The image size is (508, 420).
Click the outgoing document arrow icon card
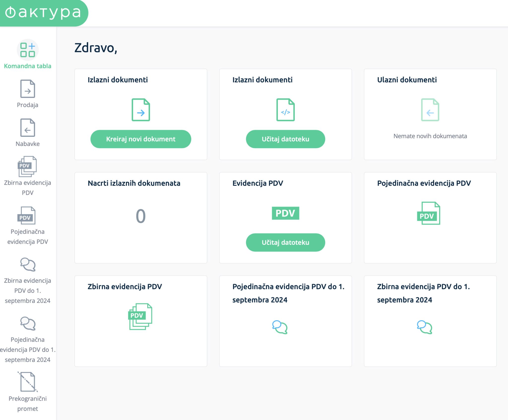pos(141,110)
